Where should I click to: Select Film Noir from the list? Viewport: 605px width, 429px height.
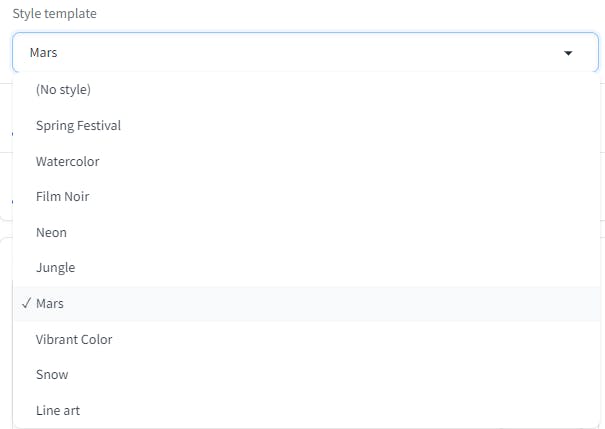tap(307, 197)
